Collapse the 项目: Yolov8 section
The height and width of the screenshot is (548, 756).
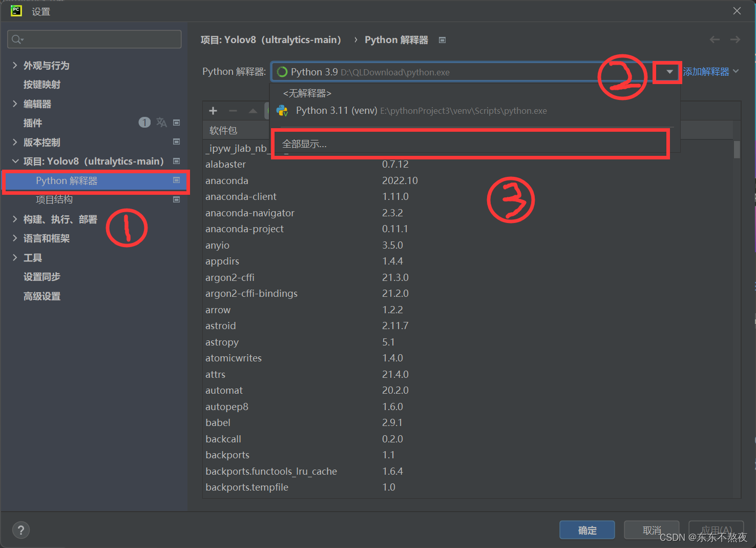(x=15, y=161)
